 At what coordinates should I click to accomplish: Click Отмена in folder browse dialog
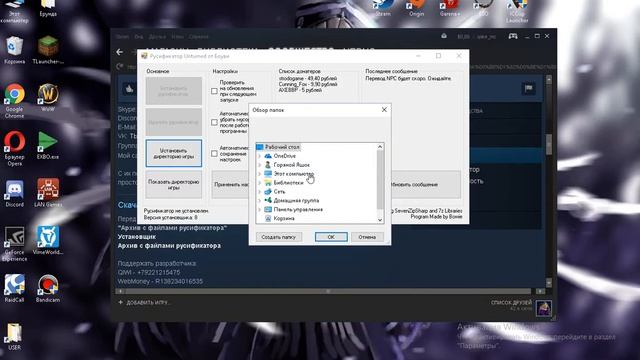pos(367,237)
